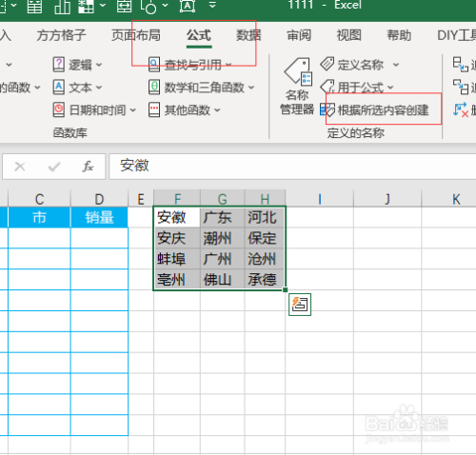The image size is (476, 455).
Task: Click the Quick Analysis icon below selection
Action: coord(300,305)
